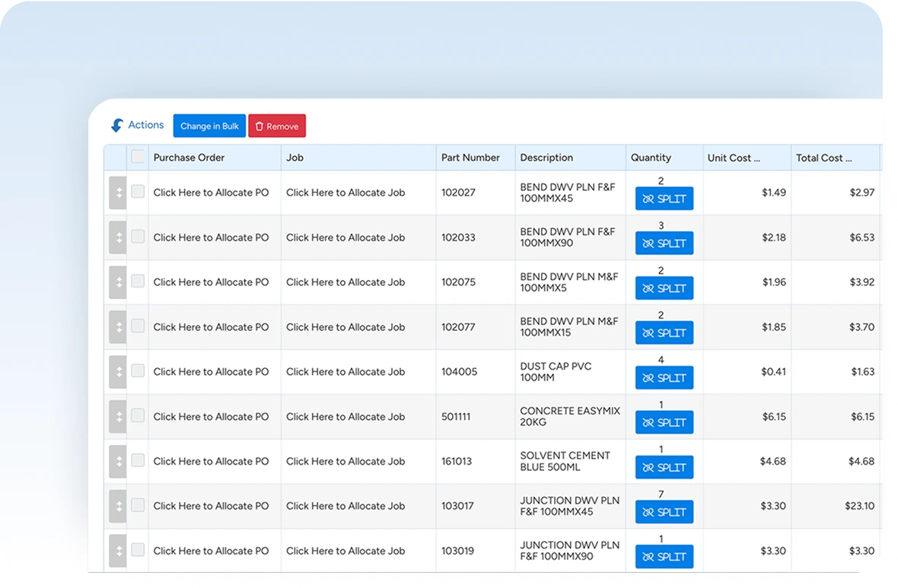Click the trash icon on Remove button
This screenshot has height=588, width=898.
point(260,126)
